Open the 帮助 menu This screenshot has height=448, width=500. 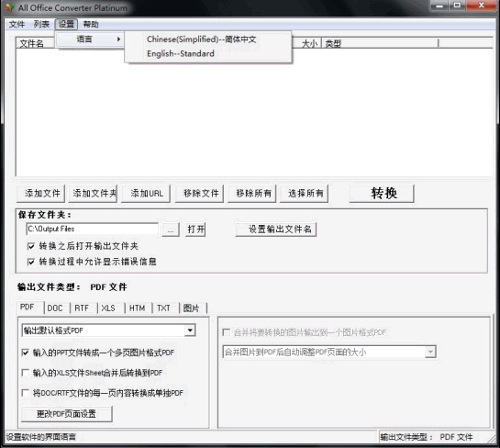point(91,24)
